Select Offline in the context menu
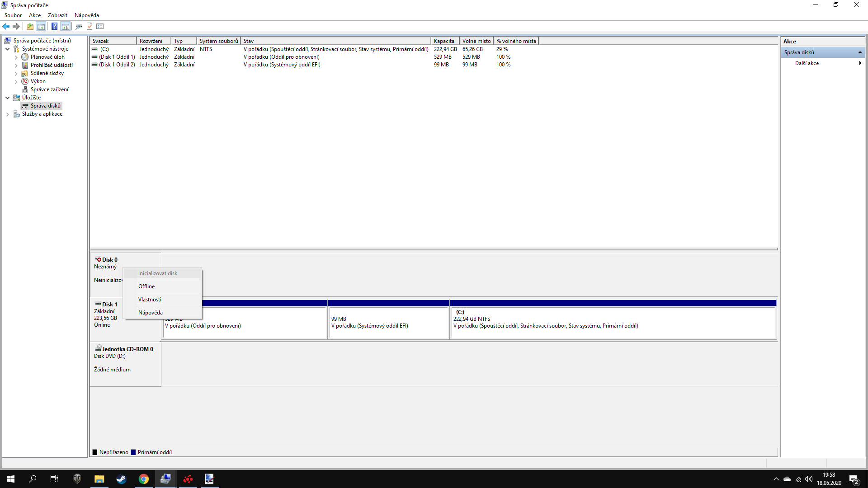This screenshot has width=868, height=488. (x=146, y=286)
